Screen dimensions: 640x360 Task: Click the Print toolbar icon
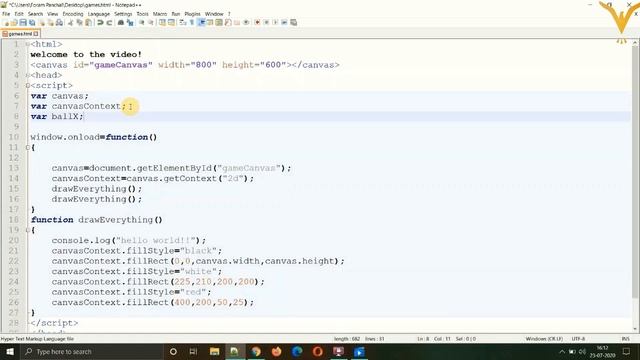[x=59, y=23]
